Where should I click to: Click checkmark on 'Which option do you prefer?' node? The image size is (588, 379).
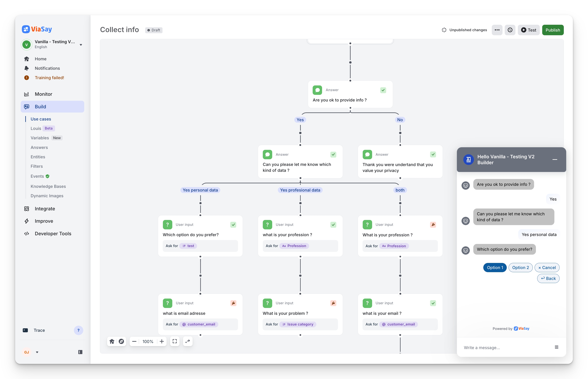[x=233, y=225]
